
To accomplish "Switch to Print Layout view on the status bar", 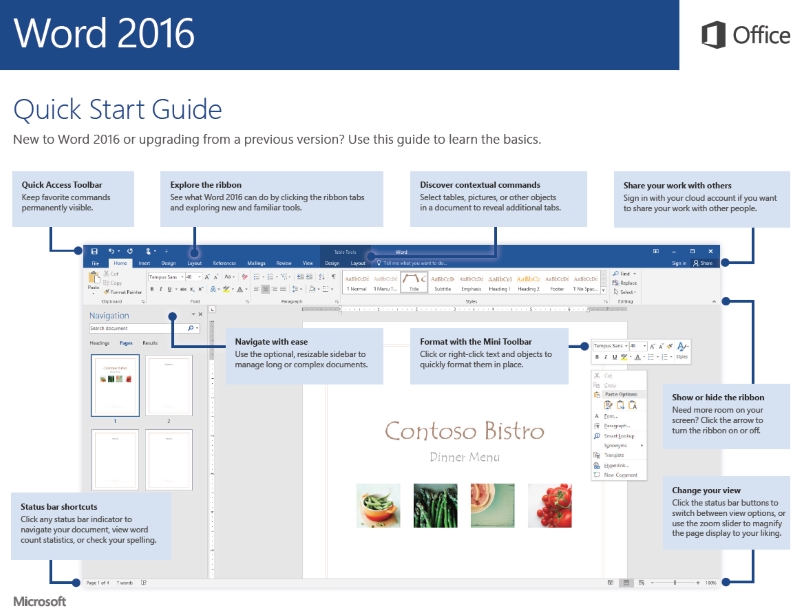I will pos(625,583).
